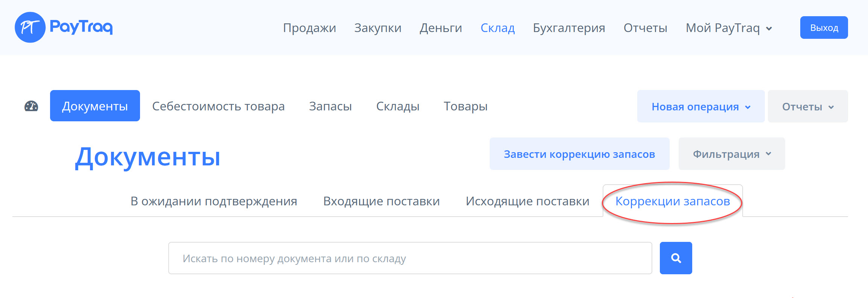868x298 pixels.
Task: Select Склад in the top navigation
Action: 498,28
